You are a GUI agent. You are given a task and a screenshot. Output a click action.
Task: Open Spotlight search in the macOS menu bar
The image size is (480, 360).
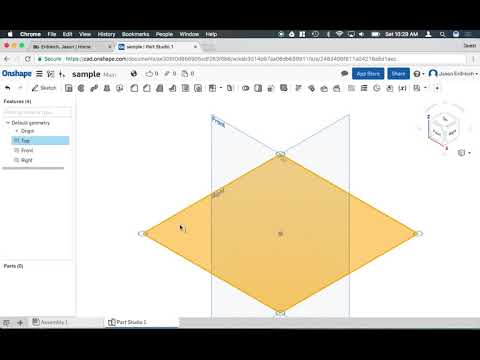tap(442, 34)
